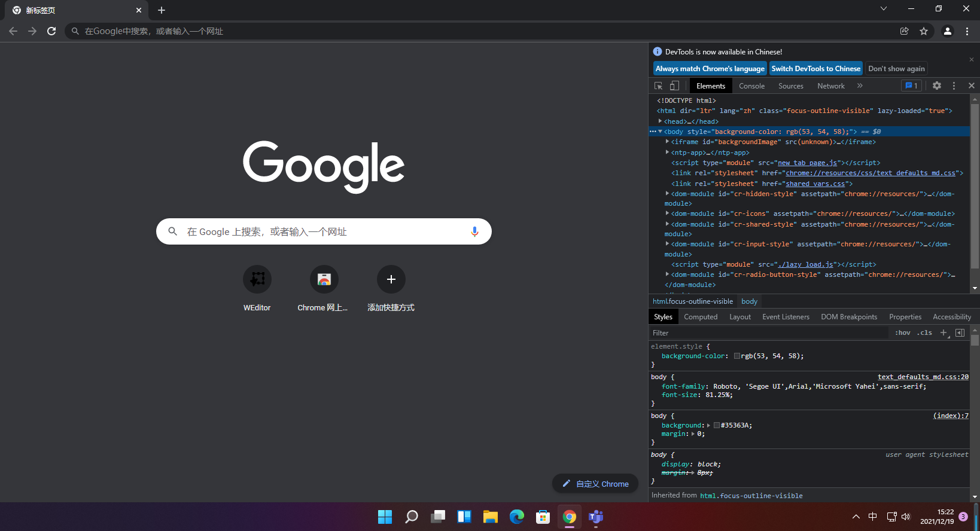Switch to the Sources tab
Image resolution: width=980 pixels, height=531 pixels.
tap(790, 86)
